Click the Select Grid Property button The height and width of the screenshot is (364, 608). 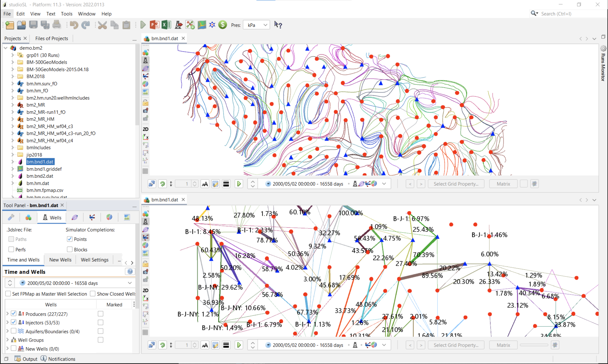coord(456,184)
